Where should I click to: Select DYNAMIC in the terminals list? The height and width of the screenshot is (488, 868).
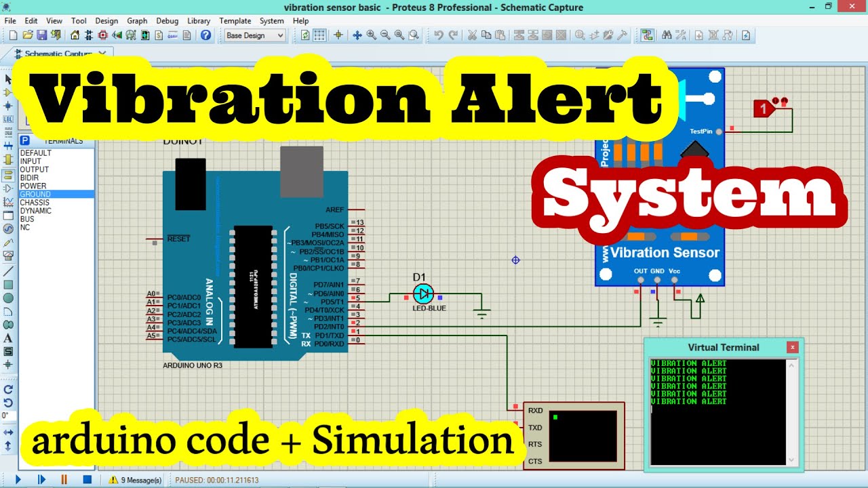click(56, 211)
